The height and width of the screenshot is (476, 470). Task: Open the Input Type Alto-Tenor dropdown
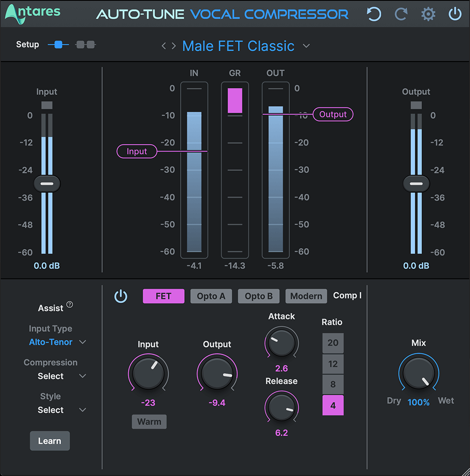point(57,342)
